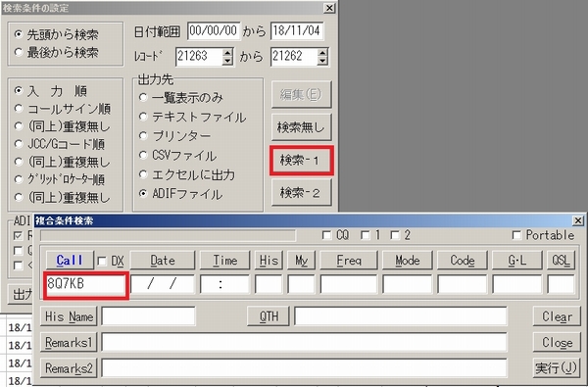The height and width of the screenshot is (387, 588).
Task: Click the 検索-2 search button
Action: [301, 193]
